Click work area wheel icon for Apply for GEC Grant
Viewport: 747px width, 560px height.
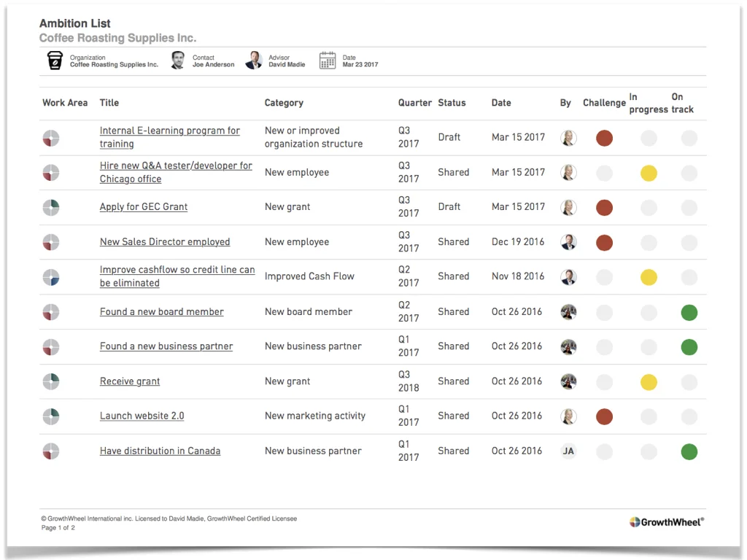[x=51, y=208]
